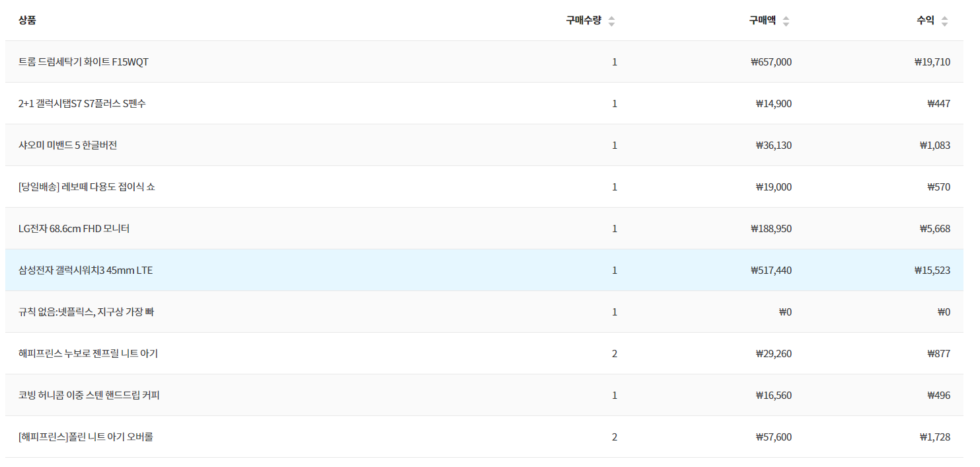The image size is (980, 467).
Task: Click purchase amount ₩36,130
Action: coord(774,146)
